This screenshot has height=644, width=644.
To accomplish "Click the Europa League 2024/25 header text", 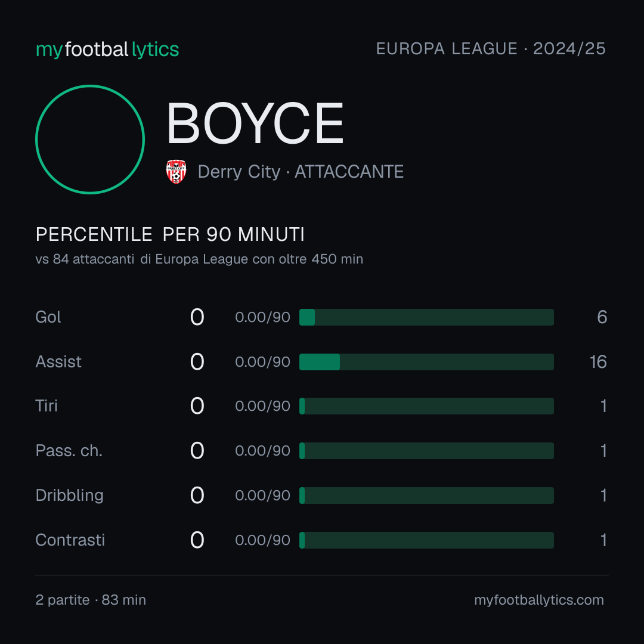I will click(x=491, y=49).
